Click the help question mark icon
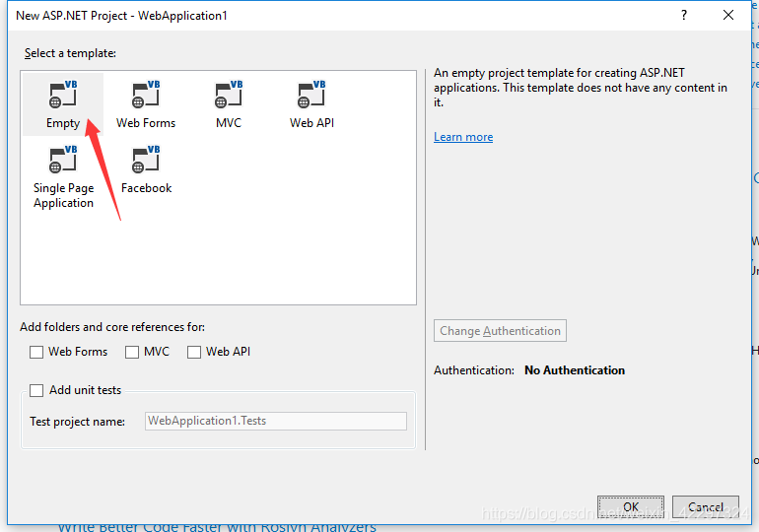This screenshot has height=532, width=759. 684,16
